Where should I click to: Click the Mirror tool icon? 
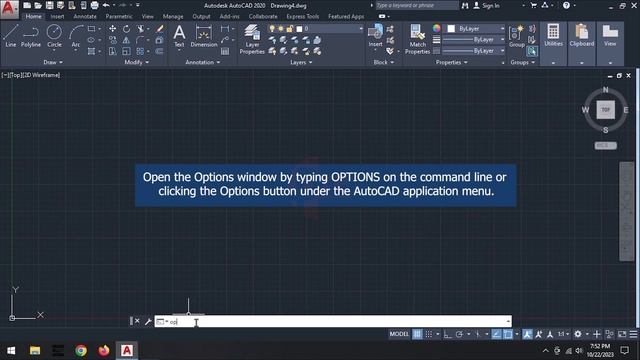click(x=127, y=40)
